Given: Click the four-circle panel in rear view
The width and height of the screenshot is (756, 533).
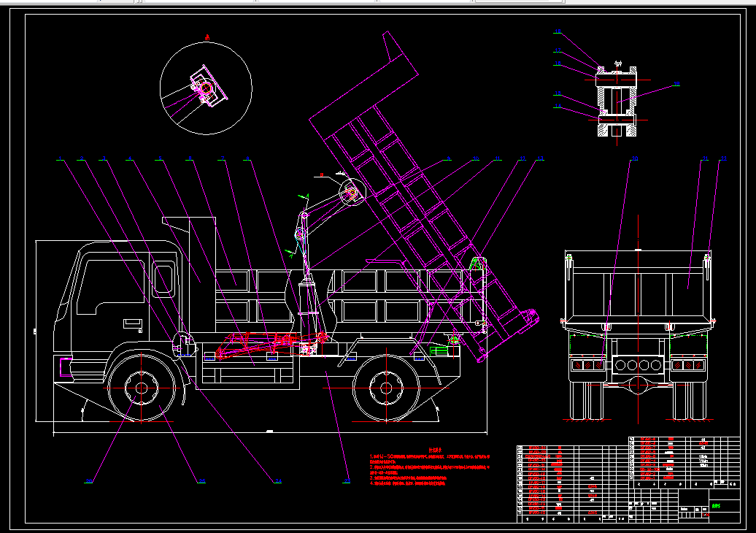Looking at the screenshot, I should point(639,365).
